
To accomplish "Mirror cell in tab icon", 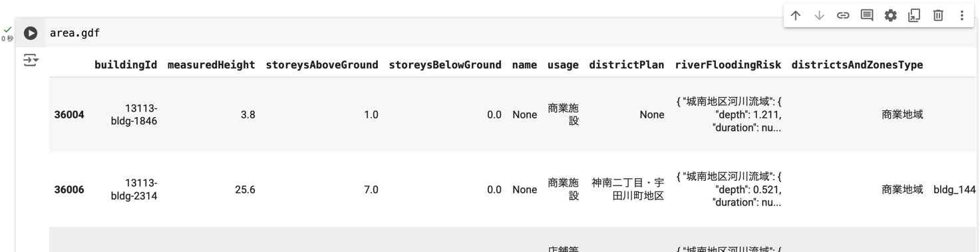I will click(x=914, y=15).
